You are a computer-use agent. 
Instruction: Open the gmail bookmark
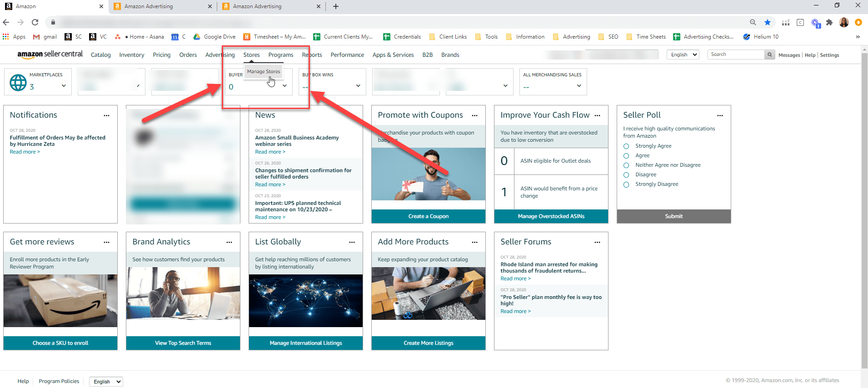pyautogui.click(x=45, y=37)
